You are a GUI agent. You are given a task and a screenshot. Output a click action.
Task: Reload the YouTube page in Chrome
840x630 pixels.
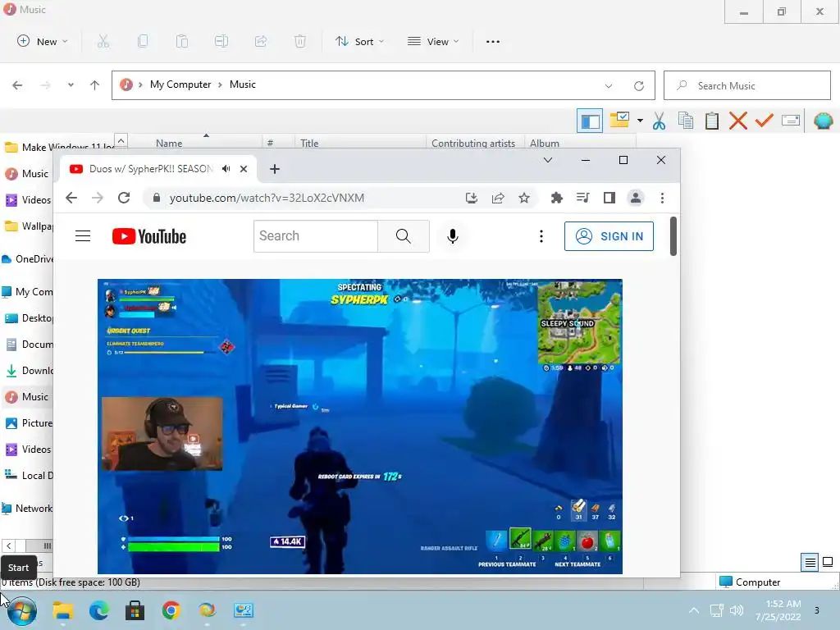[x=124, y=198]
